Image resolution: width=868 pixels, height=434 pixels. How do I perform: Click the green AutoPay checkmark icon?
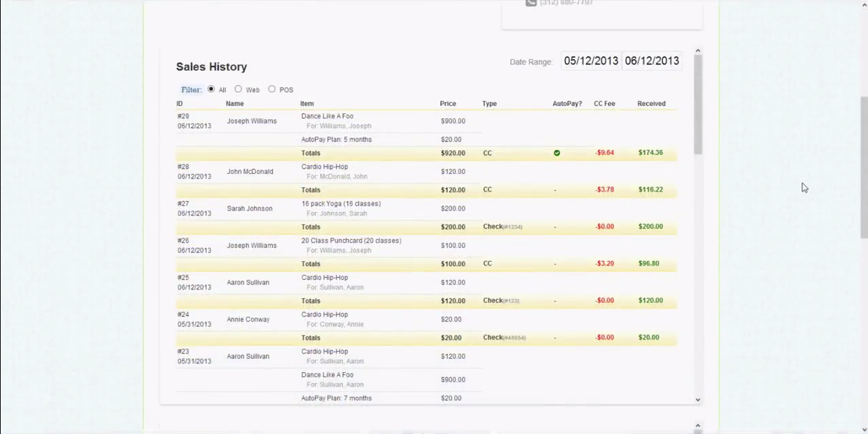pyautogui.click(x=556, y=153)
